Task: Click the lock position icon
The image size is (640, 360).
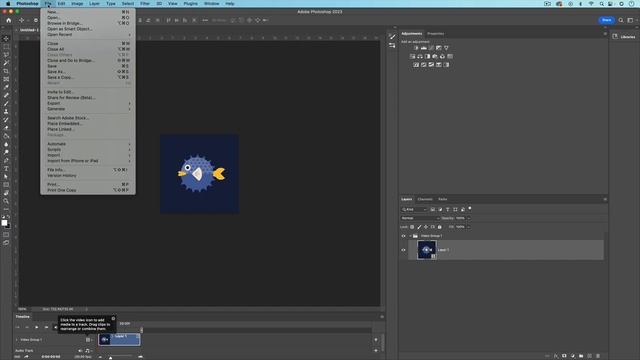Action: click(426, 227)
